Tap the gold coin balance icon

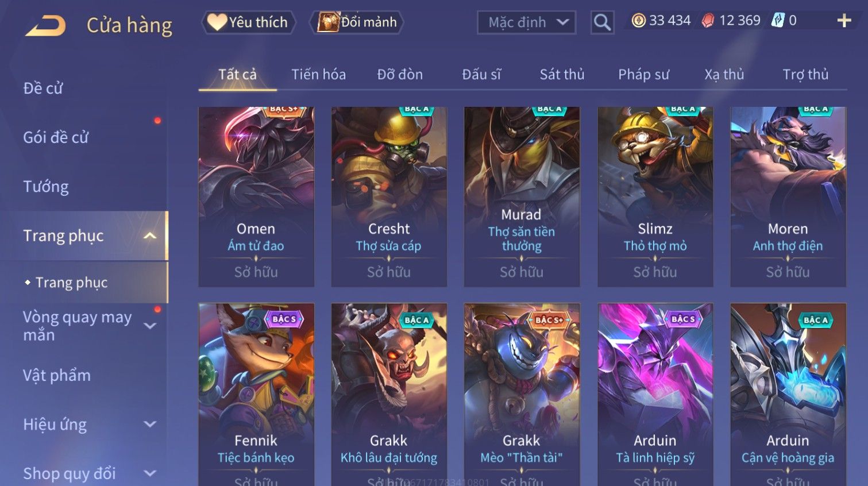point(638,21)
